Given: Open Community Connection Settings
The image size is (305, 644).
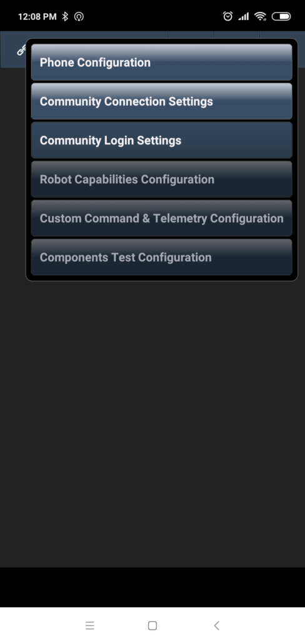Looking at the screenshot, I should point(161,101).
